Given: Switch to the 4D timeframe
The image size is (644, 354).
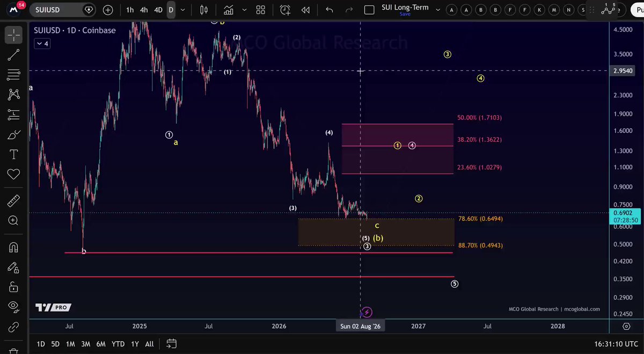Looking at the screenshot, I should (x=158, y=10).
